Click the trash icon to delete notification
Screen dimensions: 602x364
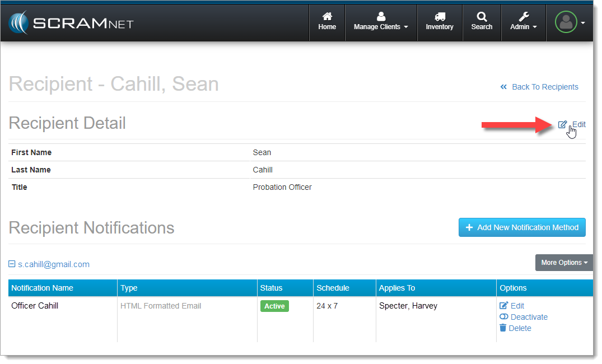503,328
